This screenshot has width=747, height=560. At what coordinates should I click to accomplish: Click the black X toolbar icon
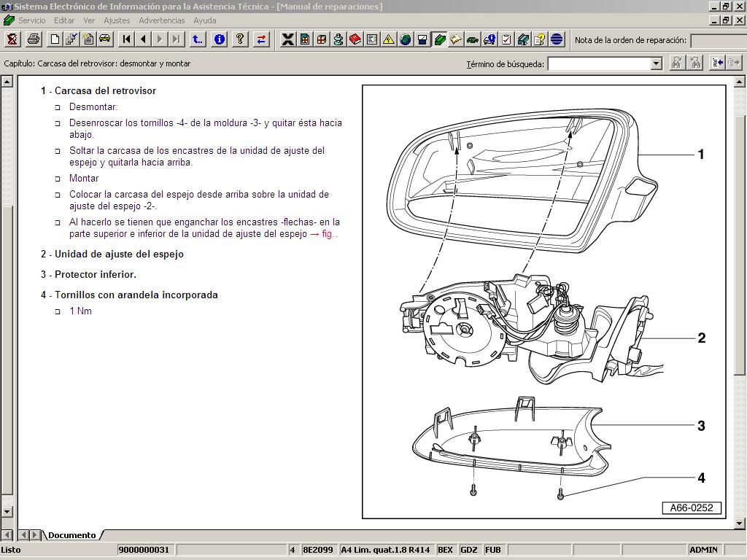287,39
